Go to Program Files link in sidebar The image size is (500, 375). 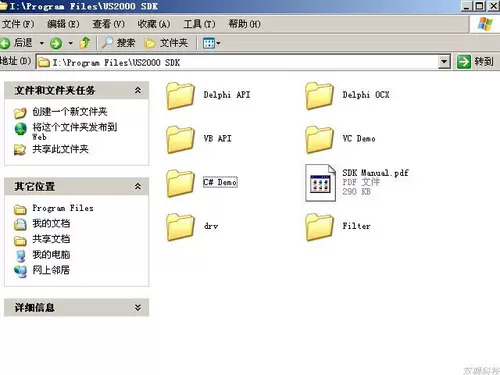click(63, 208)
